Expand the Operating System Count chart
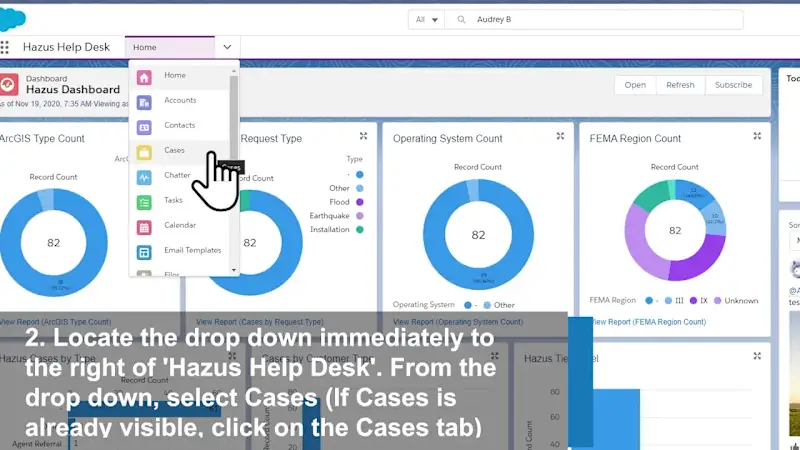Screen dimensions: 800x450 [560, 136]
